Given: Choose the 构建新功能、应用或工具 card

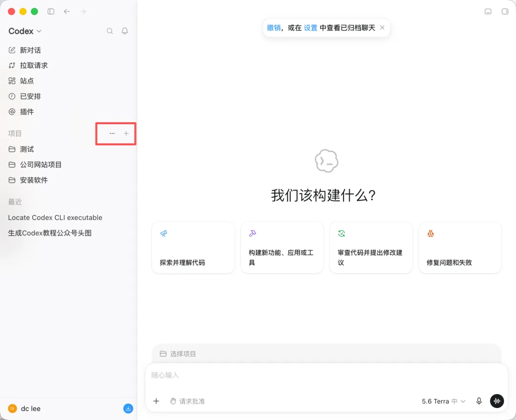Looking at the screenshot, I should coord(282,248).
